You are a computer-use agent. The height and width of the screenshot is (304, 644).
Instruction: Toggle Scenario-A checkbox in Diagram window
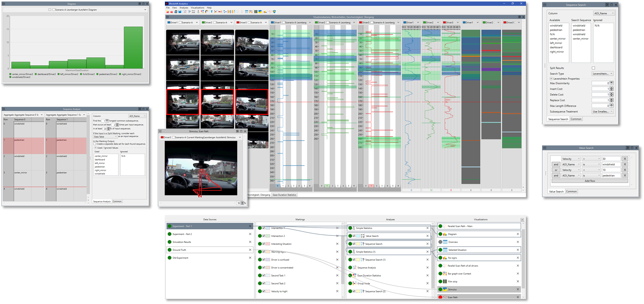pyautogui.click(x=54, y=10)
